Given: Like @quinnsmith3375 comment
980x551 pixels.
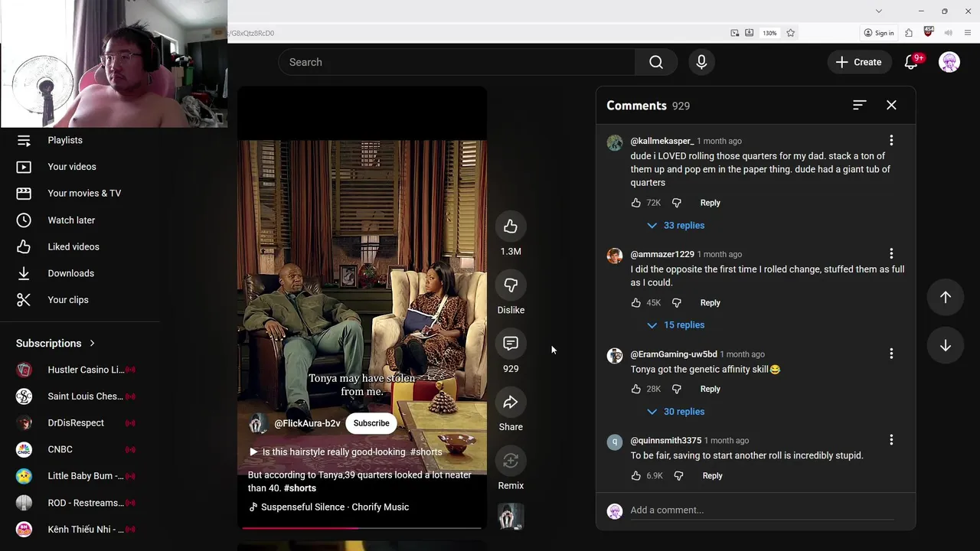Looking at the screenshot, I should pos(636,476).
